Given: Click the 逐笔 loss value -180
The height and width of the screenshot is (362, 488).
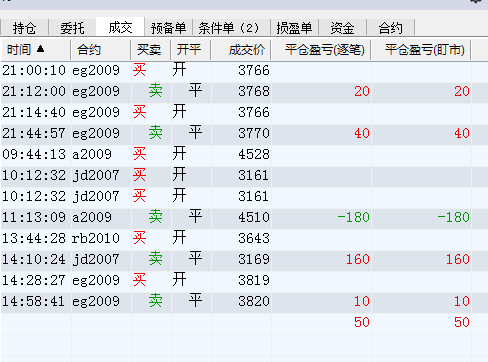Looking at the screenshot, I should [353, 217].
